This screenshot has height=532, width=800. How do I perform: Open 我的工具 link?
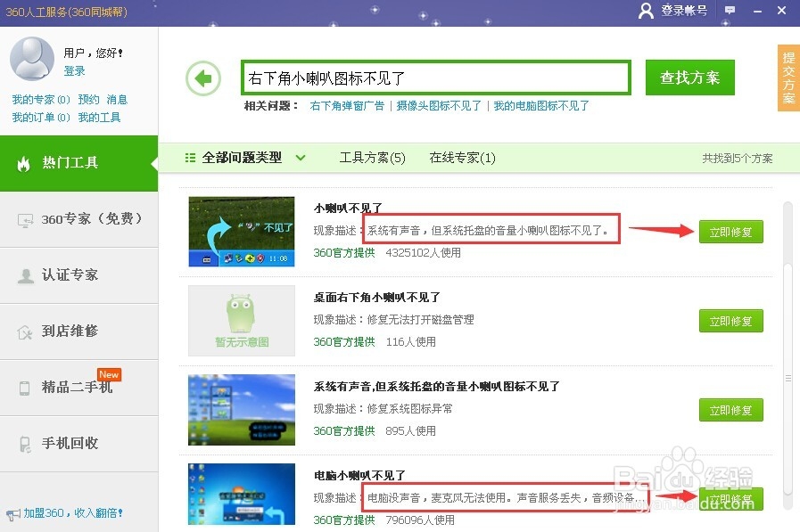pos(99,118)
